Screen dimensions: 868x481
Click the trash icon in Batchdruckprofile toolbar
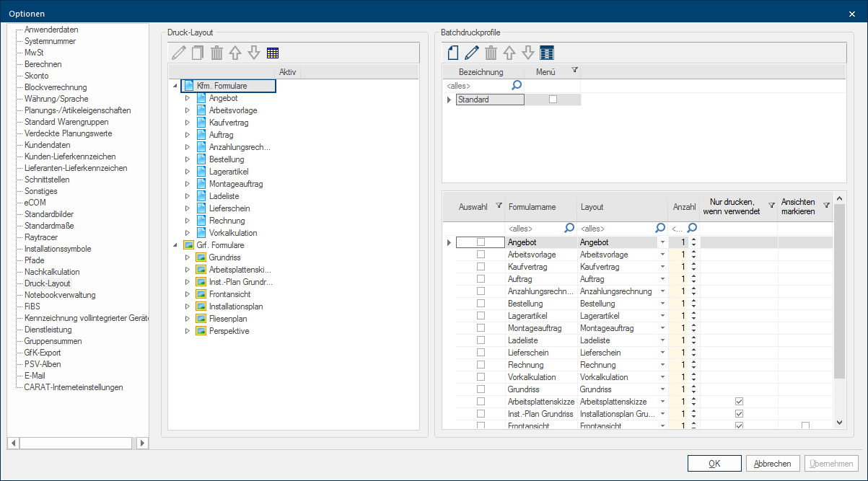pyautogui.click(x=491, y=53)
